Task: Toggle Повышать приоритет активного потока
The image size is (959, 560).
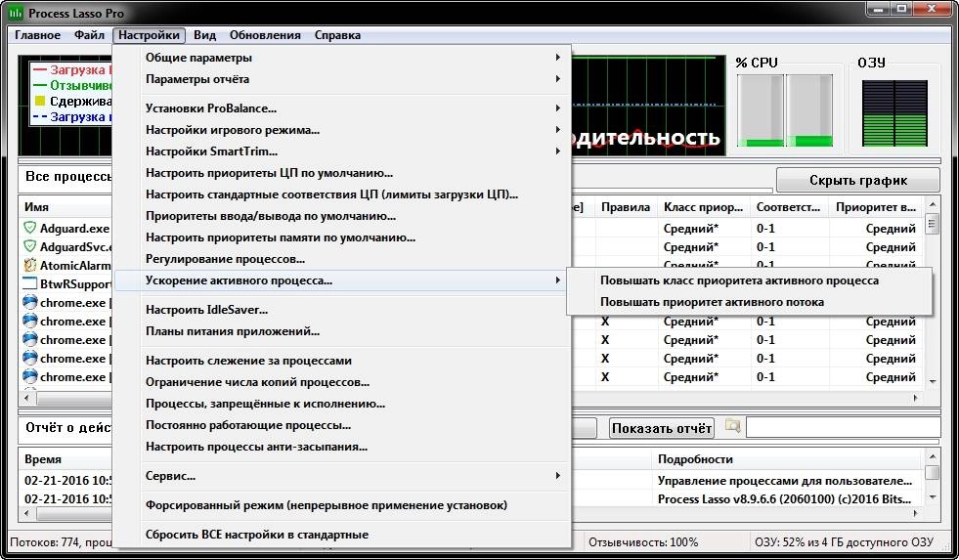Action: (749, 302)
